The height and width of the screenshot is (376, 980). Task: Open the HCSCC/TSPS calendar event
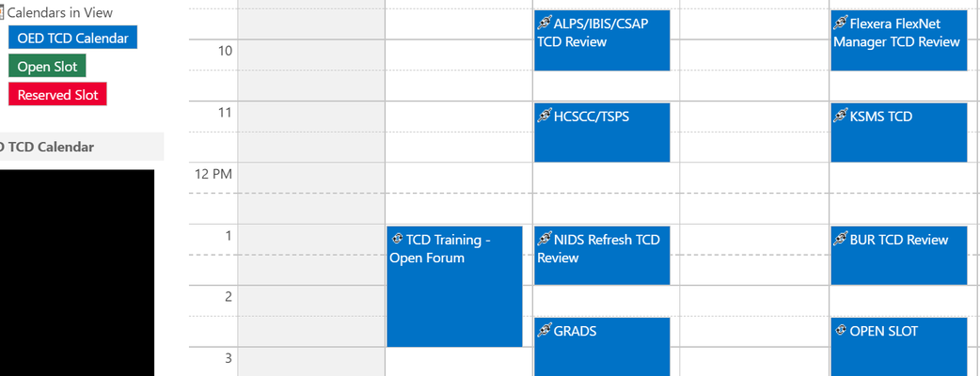click(x=602, y=133)
